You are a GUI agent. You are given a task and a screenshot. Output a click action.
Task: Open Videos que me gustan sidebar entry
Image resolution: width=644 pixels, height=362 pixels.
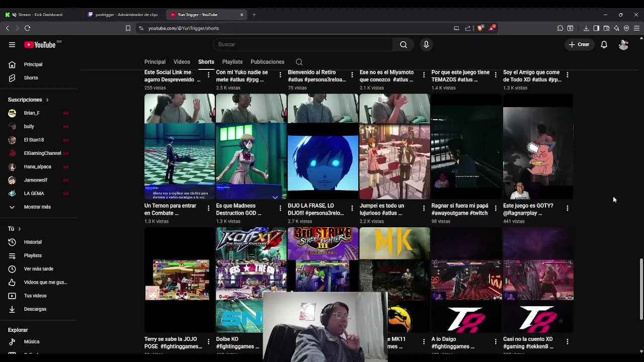[38, 283]
